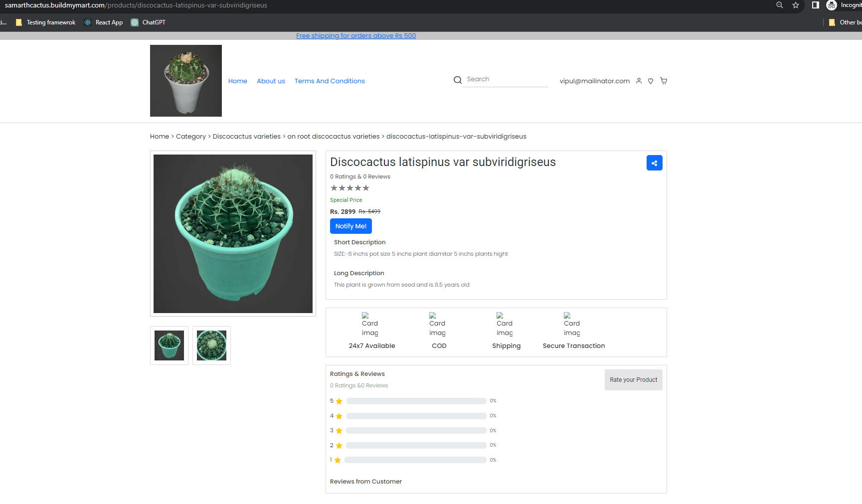
Task: Open the Other bookmarks folder
Action: (x=845, y=22)
